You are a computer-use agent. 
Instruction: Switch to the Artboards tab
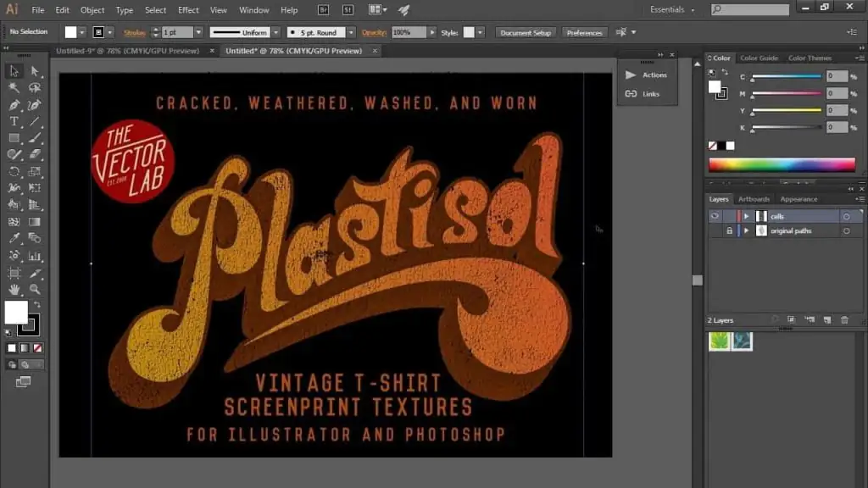tap(754, 199)
